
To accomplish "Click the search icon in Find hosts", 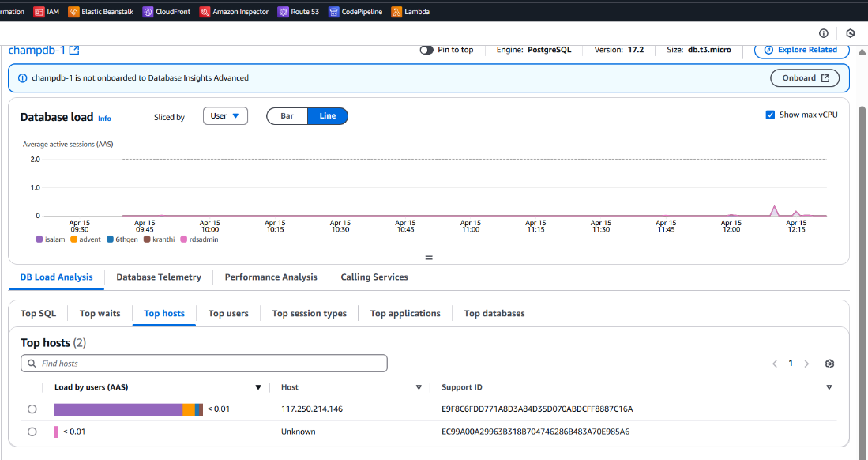I will point(32,364).
